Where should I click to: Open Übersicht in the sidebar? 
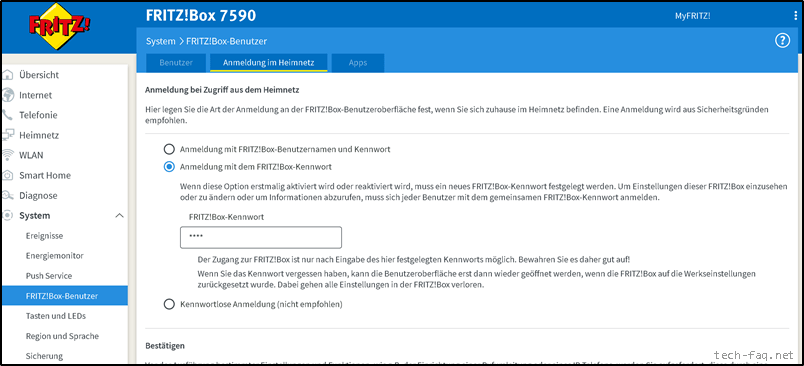(39, 75)
